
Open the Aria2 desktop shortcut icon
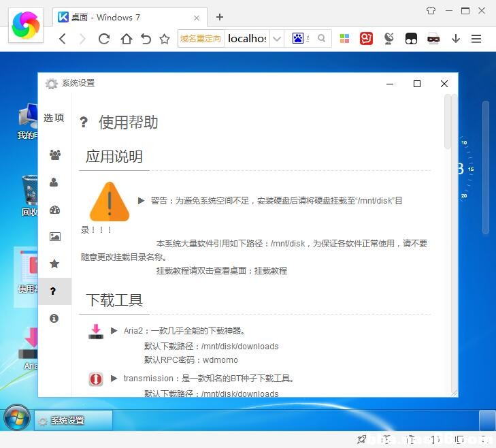[x=29, y=349]
